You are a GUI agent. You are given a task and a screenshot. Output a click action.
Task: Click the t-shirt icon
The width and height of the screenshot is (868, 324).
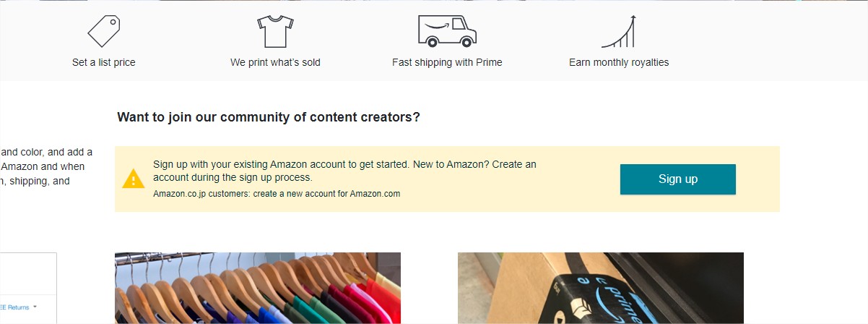pyautogui.click(x=275, y=31)
